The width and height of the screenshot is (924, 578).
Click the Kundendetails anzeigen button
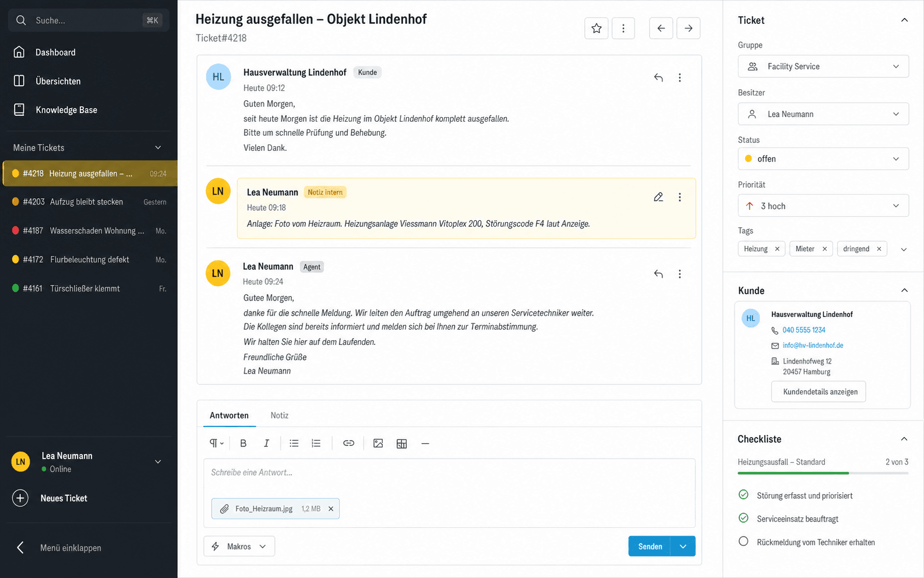point(819,392)
